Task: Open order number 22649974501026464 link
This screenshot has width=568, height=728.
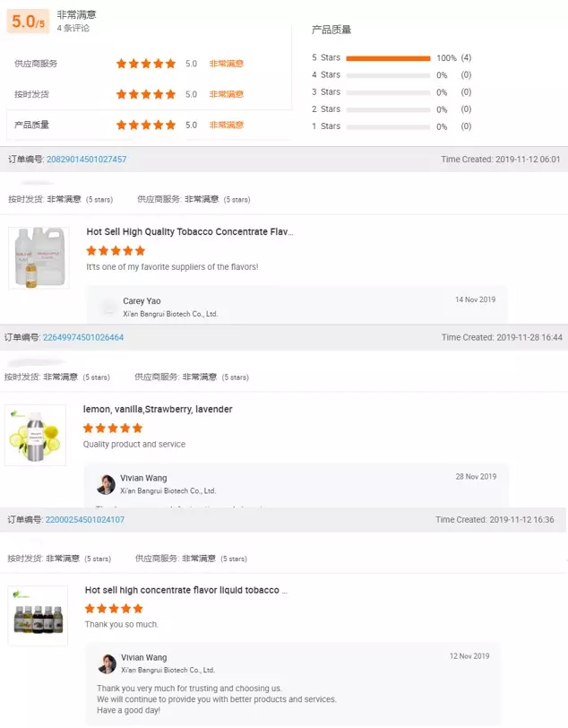Action: pos(83,337)
